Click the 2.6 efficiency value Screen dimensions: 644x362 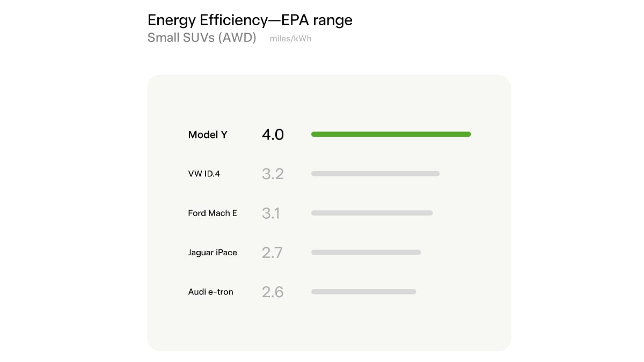click(273, 292)
